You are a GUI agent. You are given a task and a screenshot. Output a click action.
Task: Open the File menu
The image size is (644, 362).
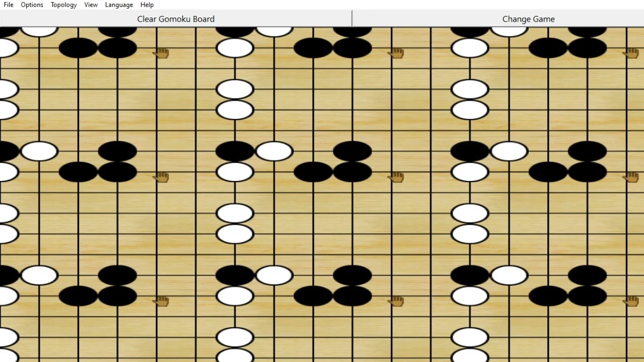[x=9, y=5]
